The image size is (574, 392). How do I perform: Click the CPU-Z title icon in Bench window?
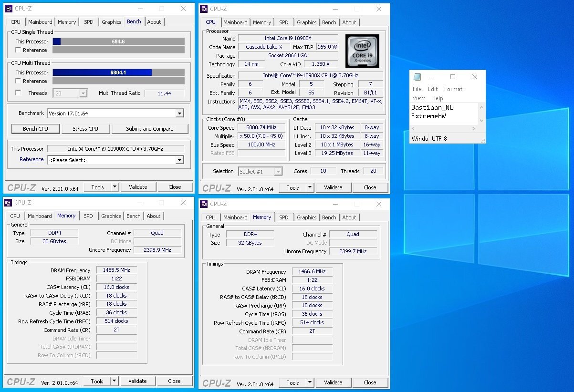click(x=8, y=9)
